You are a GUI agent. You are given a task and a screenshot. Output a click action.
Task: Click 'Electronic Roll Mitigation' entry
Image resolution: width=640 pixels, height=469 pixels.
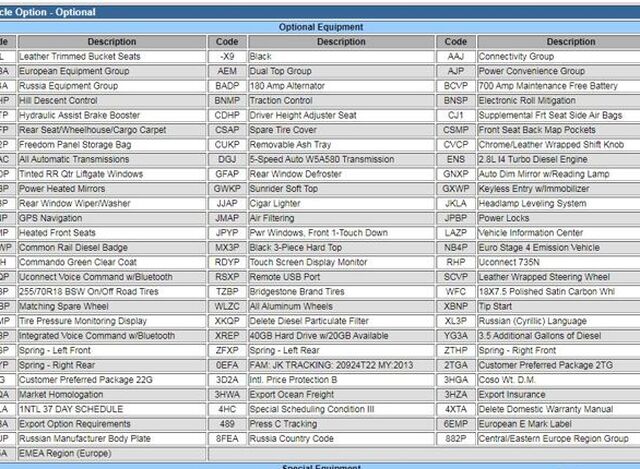tap(559, 100)
